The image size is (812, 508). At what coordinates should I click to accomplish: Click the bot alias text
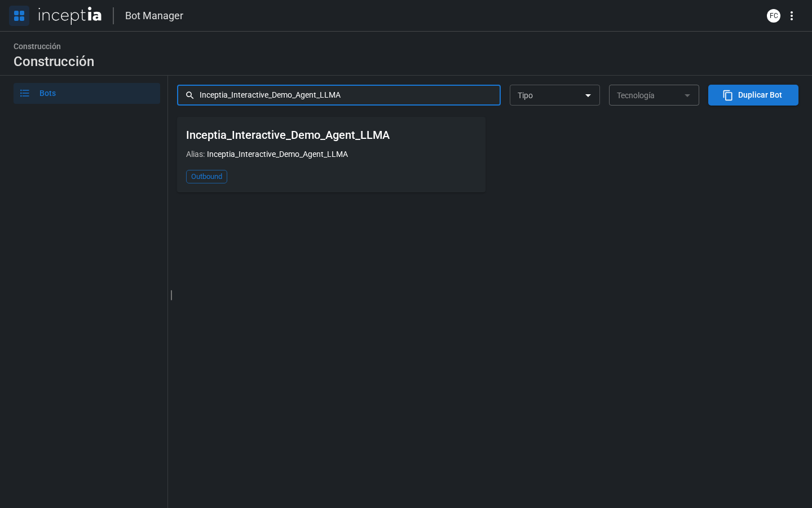(x=277, y=154)
